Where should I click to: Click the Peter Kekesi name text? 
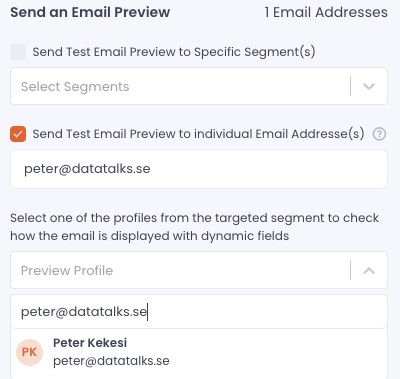coord(90,343)
